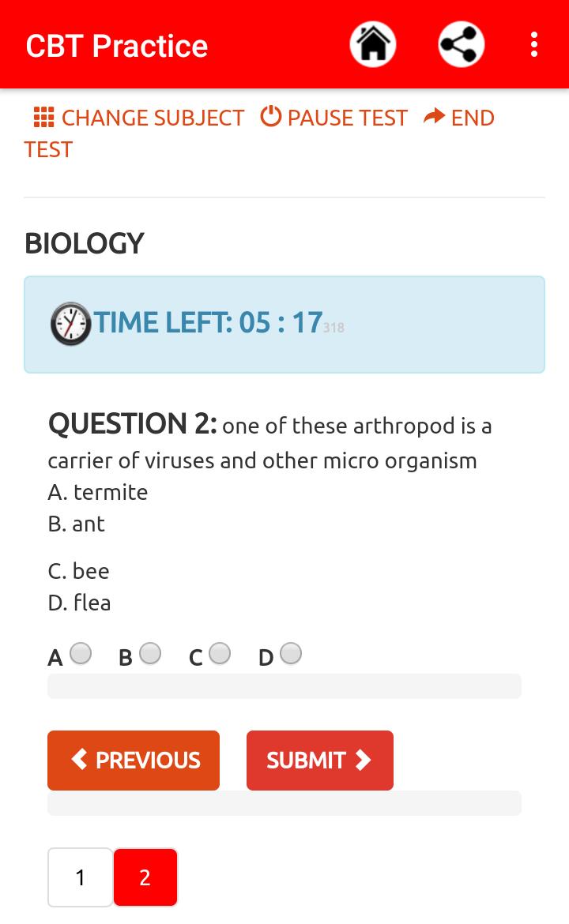Viewport: 569px width, 924px height.
Task: Click the arrow icon beside End Test
Action: point(435,117)
